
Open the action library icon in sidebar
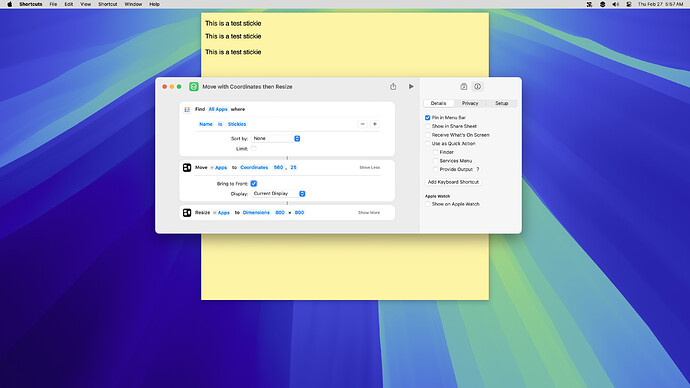pyautogui.click(x=463, y=87)
